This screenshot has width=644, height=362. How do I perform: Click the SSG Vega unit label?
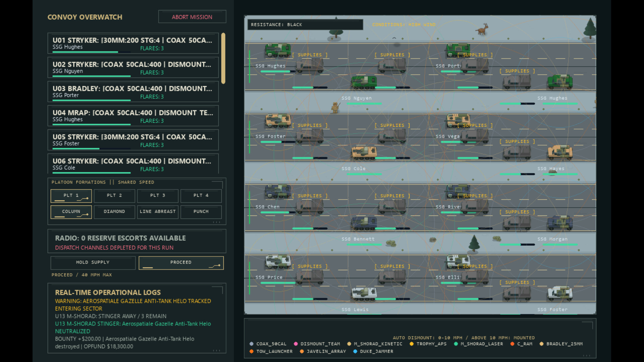(x=448, y=136)
